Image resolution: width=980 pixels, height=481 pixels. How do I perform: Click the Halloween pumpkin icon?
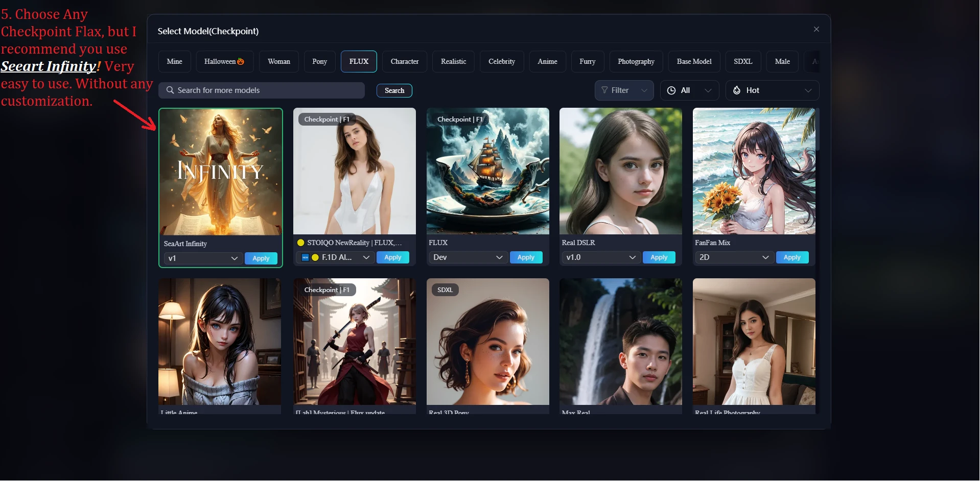[241, 61]
